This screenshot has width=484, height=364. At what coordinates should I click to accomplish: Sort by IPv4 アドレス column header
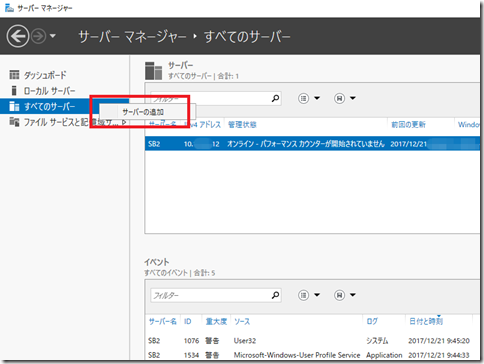204,125
